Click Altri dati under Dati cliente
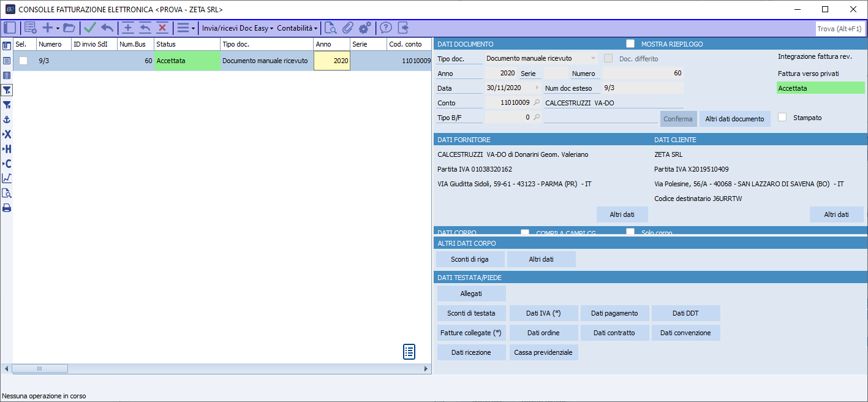 (836, 214)
